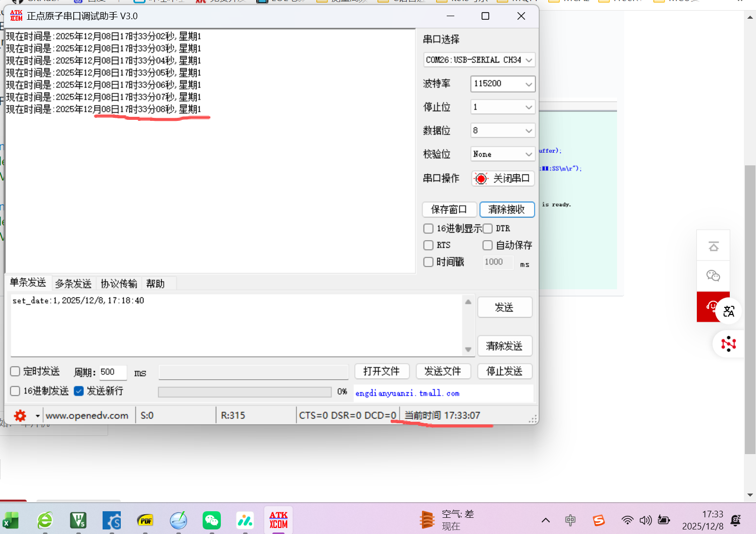Image resolution: width=756 pixels, height=534 pixels.
Task: Open the yellow PDF reader taskbar icon
Action: pos(145,520)
